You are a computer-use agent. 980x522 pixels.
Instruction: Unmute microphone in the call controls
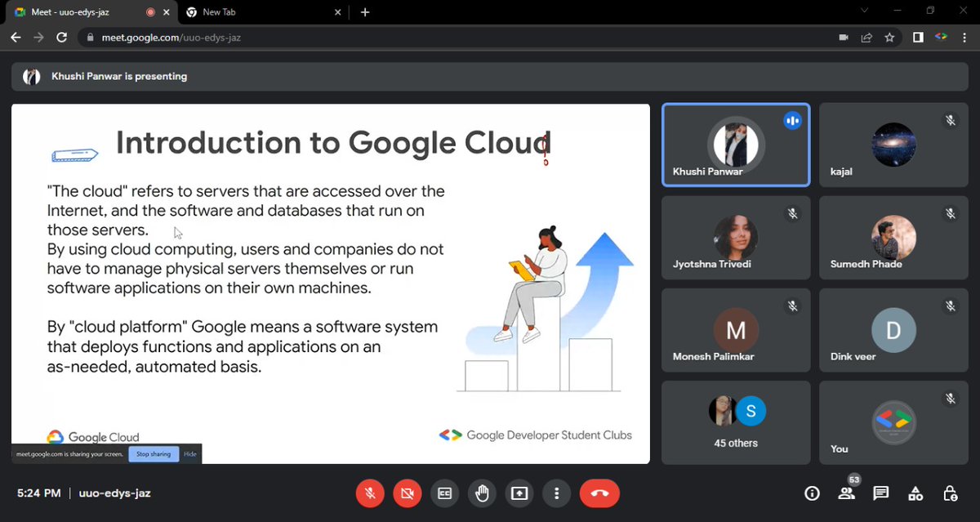(x=370, y=493)
